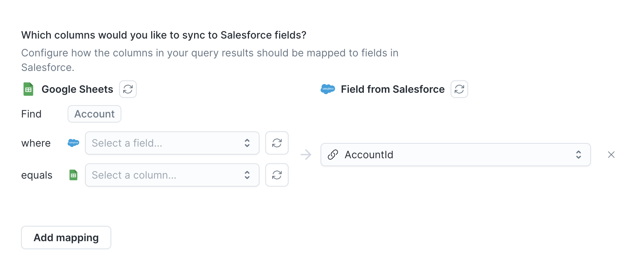The height and width of the screenshot is (275, 644).
Task: Click the link icon in AccountId field
Action: click(x=333, y=155)
